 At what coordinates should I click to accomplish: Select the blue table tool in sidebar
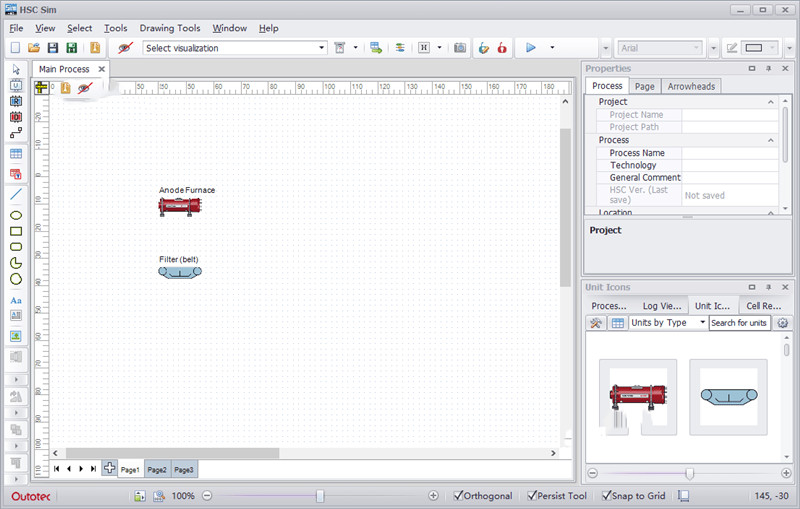click(16, 154)
